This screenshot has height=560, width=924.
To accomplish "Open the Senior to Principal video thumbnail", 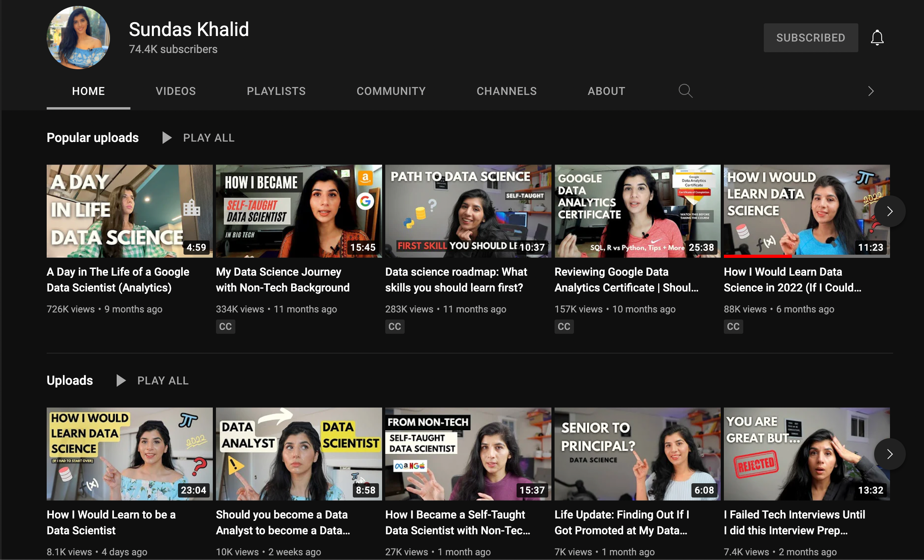I will [x=637, y=454].
